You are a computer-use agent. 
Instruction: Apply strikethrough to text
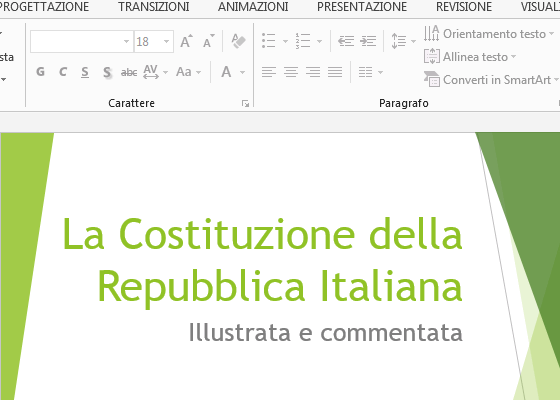coord(129,72)
